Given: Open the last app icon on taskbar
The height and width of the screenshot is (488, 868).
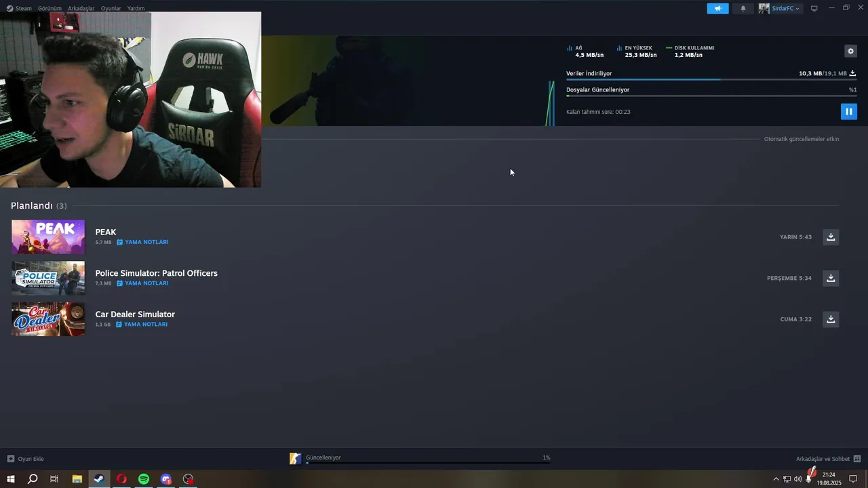Looking at the screenshot, I should point(189,479).
